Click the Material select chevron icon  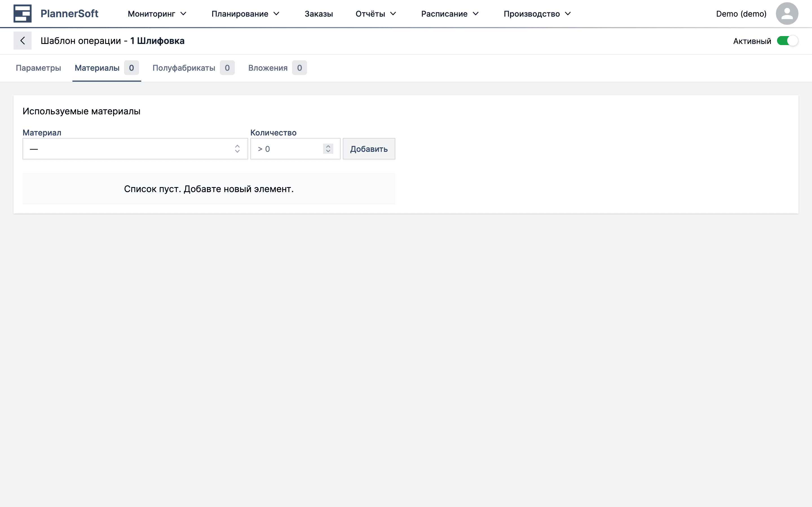[237, 148]
